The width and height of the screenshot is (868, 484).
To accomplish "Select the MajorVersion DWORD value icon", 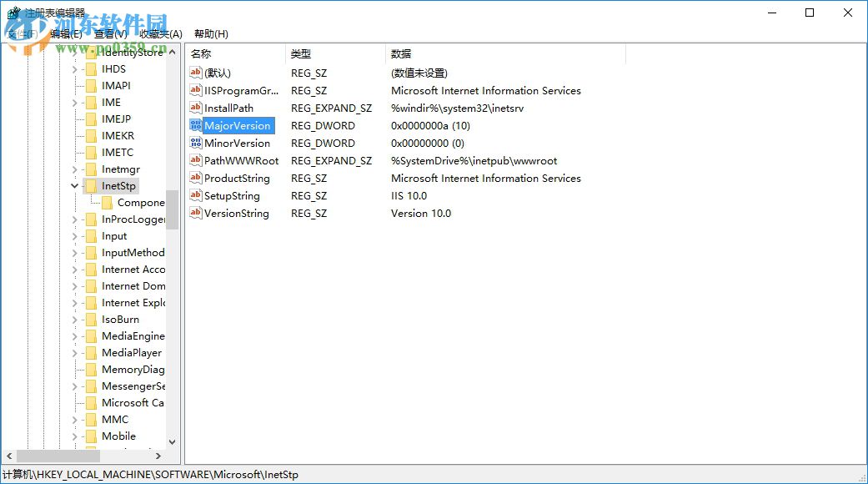I will [x=195, y=125].
